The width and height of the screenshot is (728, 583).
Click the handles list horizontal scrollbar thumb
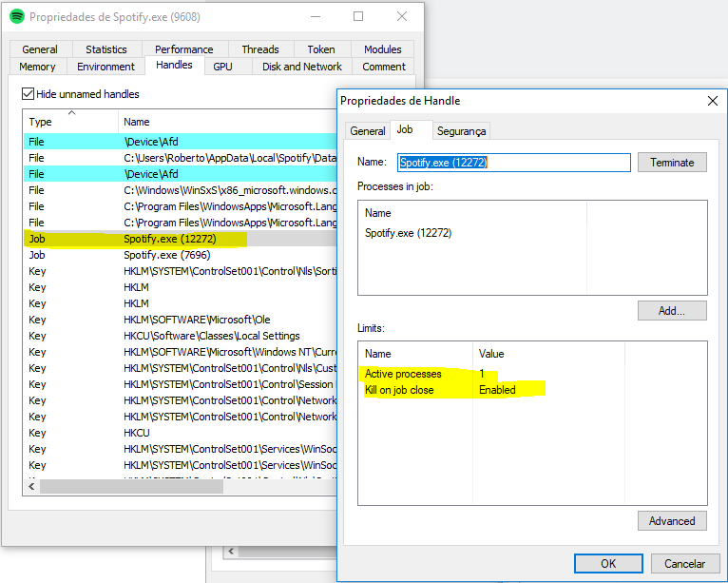click(131, 486)
